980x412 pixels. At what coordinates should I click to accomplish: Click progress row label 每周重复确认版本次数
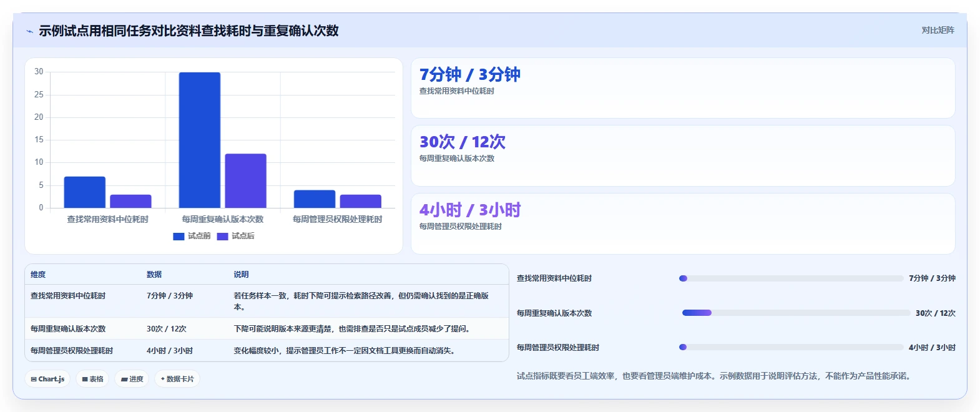554,313
